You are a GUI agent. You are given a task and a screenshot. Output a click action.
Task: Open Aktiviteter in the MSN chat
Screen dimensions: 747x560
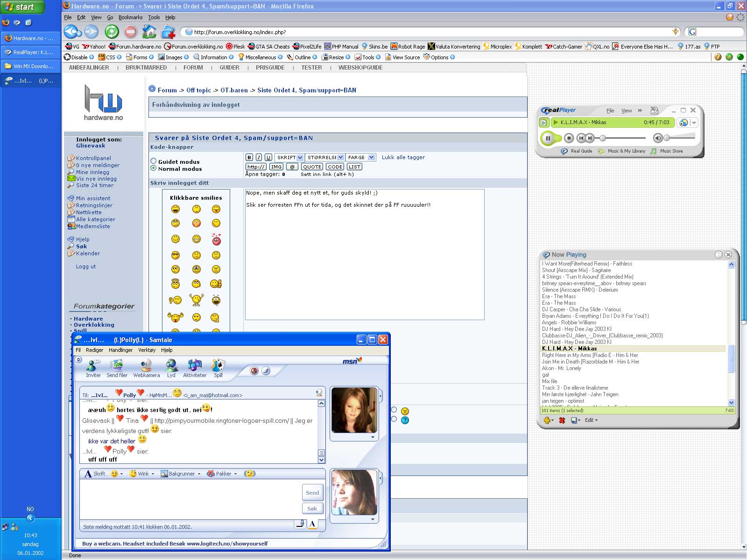pyautogui.click(x=195, y=368)
